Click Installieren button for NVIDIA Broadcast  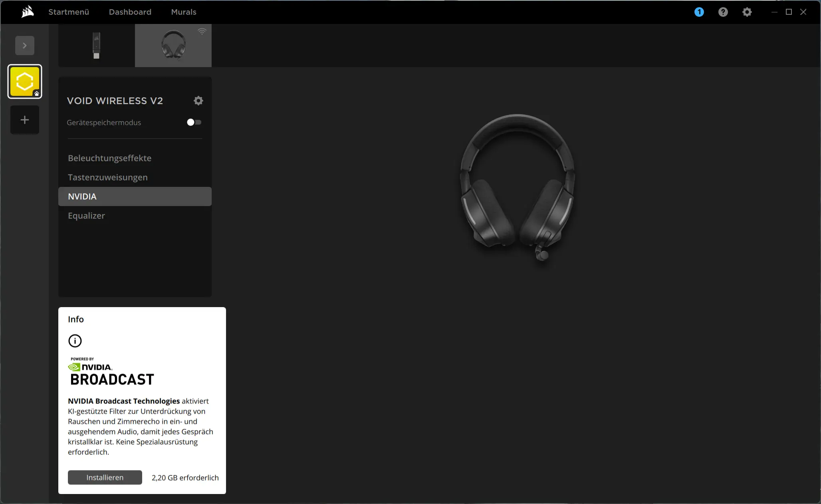[105, 477]
